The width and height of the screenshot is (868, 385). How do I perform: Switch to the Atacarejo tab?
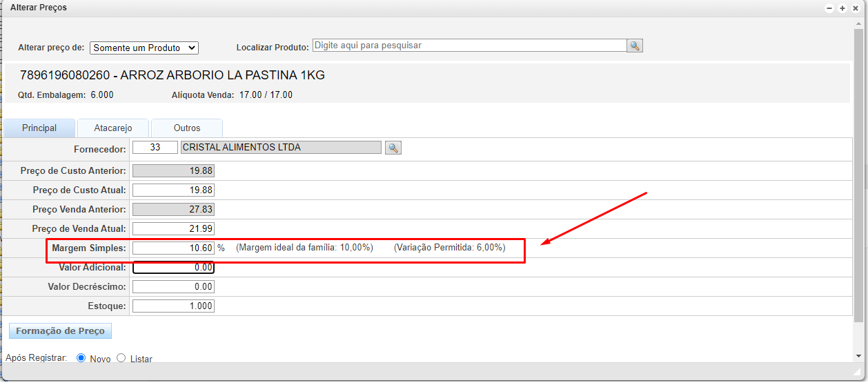(x=113, y=128)
